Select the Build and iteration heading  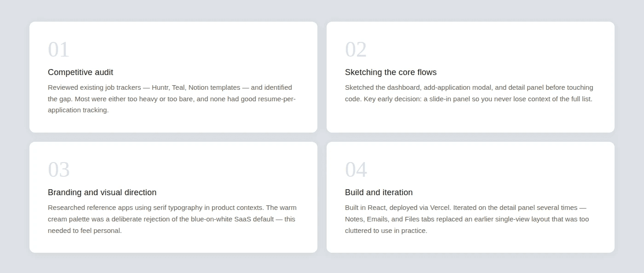coord(379,192)
